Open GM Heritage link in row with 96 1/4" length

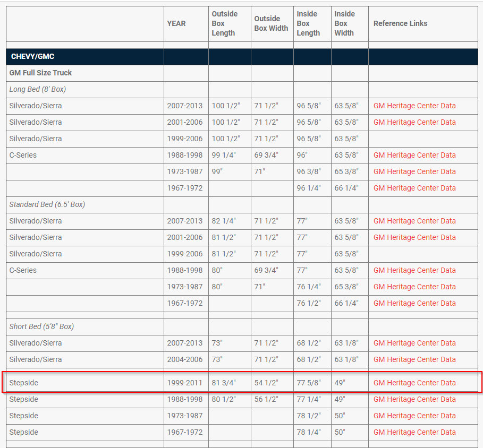414,188
